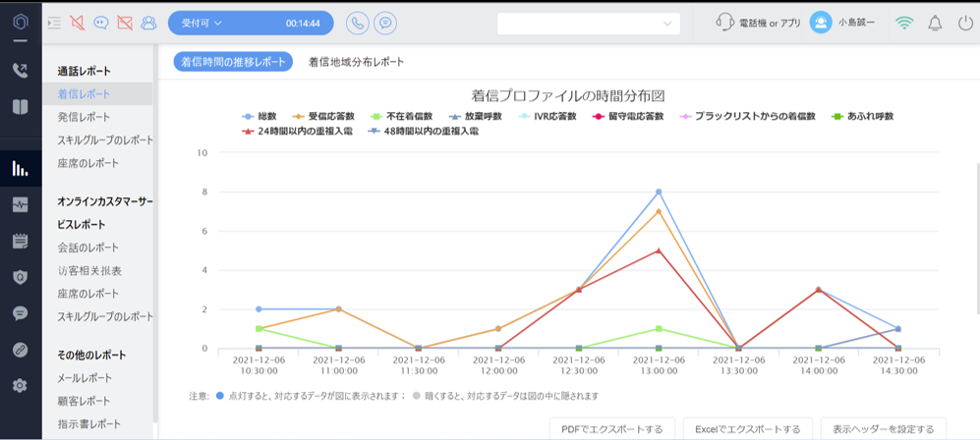Click the PDFでエクスポートする button
The height and width of the screenshot is (440, 980).
click(611, 429)
